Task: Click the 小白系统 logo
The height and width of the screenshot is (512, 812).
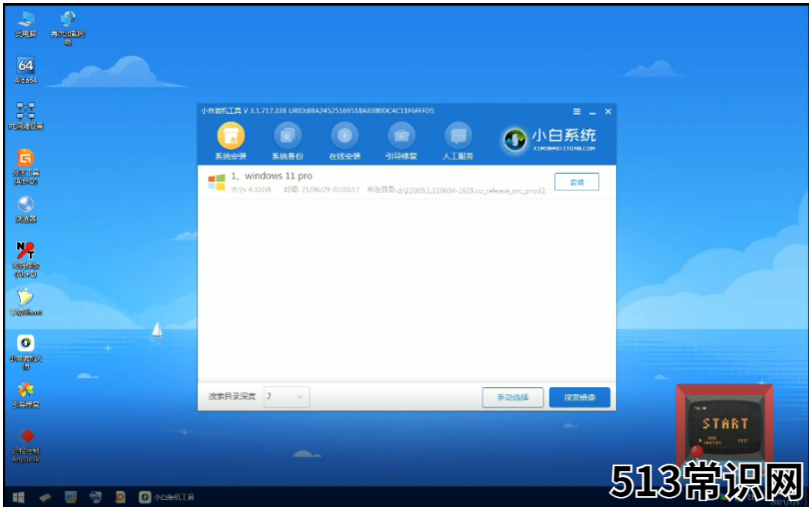Action: click(x=549, y=140)
